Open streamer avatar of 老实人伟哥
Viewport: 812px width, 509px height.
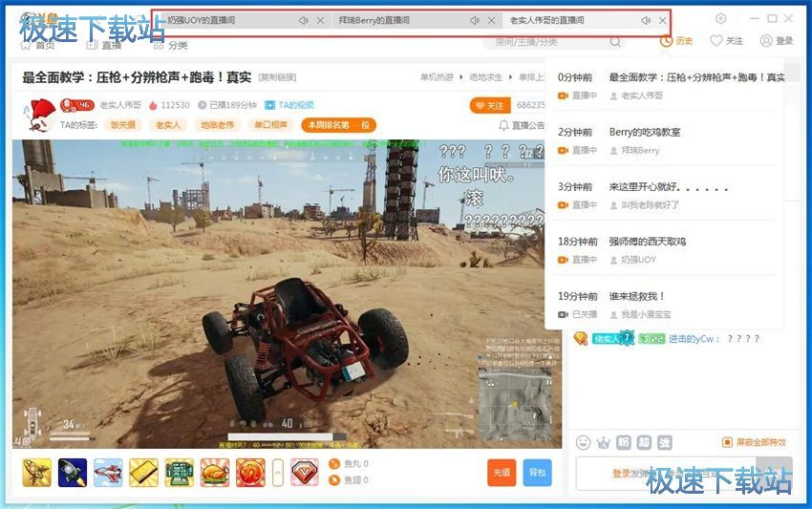[40, 115]
